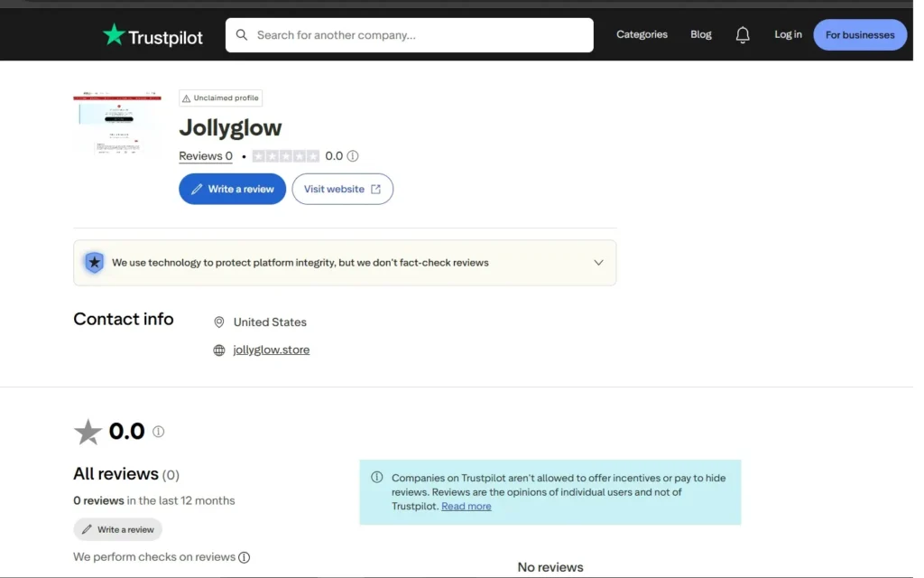This screenshot has width=924, height=578.
Task: Click the shield star integrity icon
Action: pyautogui.click(x=94, y=263)
